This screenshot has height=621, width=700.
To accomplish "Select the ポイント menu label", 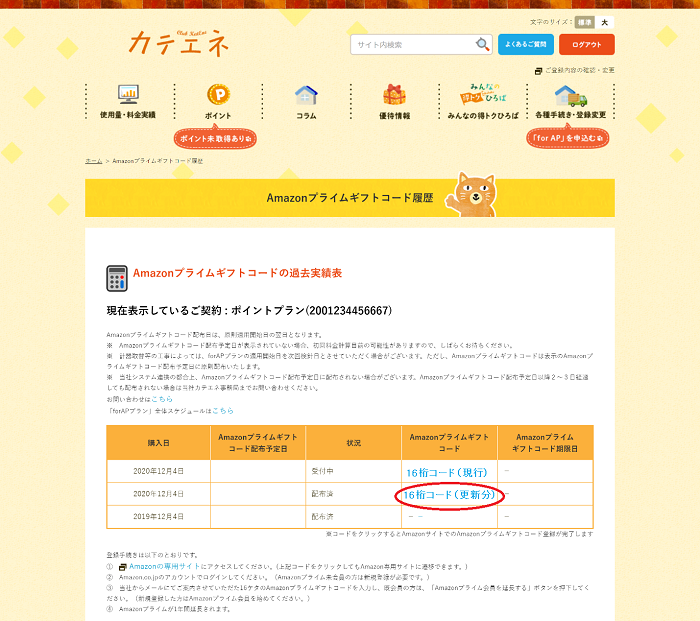I will pyautogui.click(x=218, y=116).
